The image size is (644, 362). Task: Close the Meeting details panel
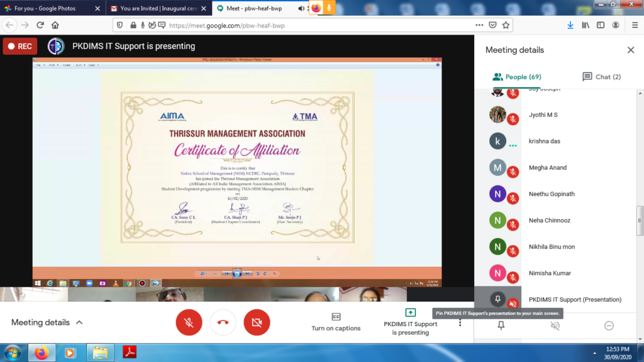(x=631, y=50)
